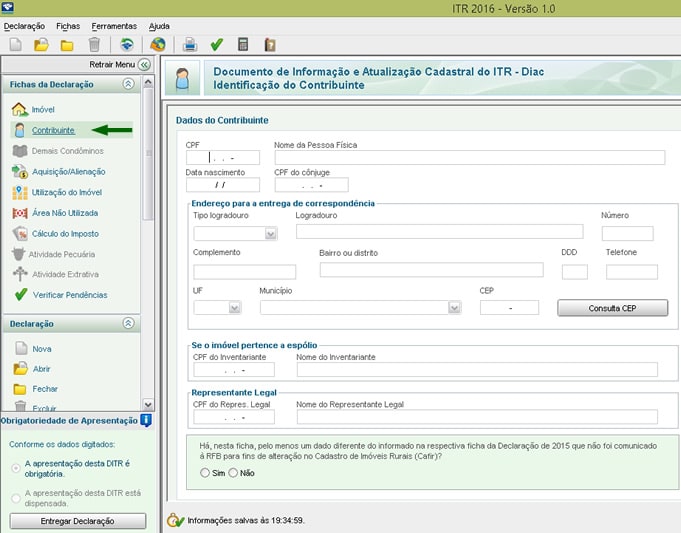This screenshot has height=533, width=681.
Task: Click the help book toolbar icon
Action: [x=270, y=45]
